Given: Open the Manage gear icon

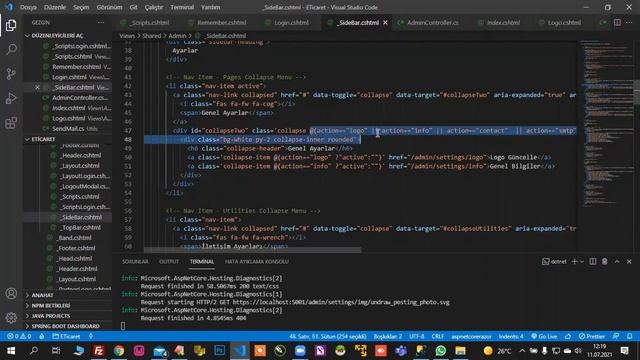Looking at the screenshot, I should click(11, 317).
